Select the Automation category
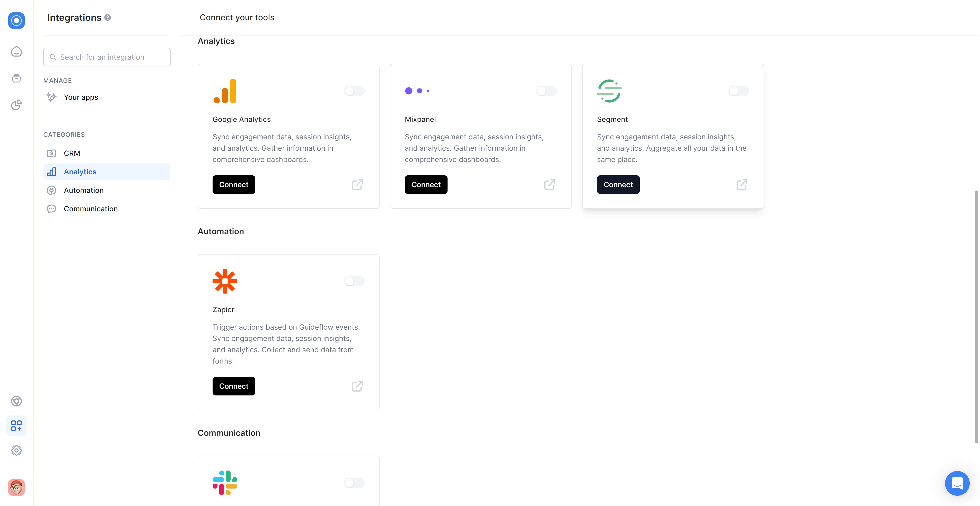The height and width of the screenshot is (506, 980). click(84, 191)
